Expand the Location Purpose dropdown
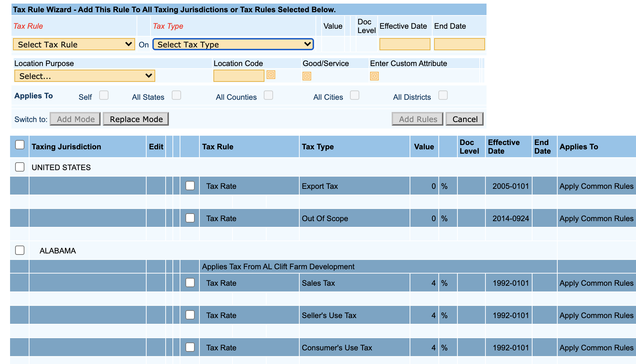Screen dimensions: 636x364 pyautogui.click(x=84, y=76)
